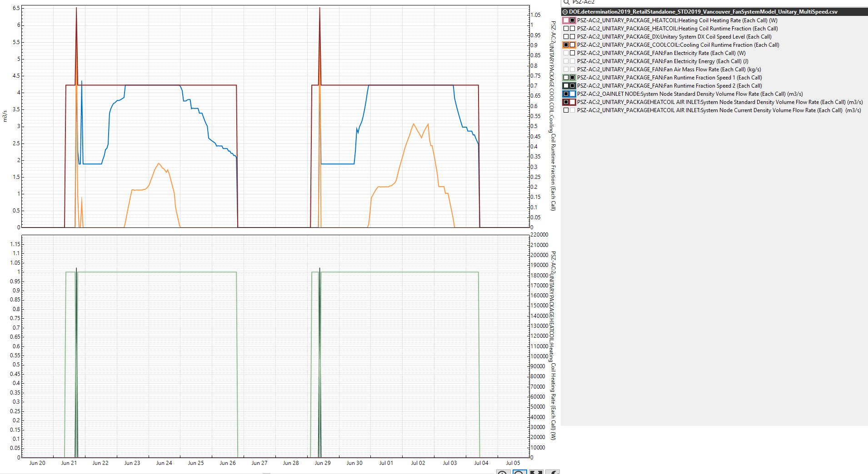Uncheck Fan Runtime Fraction Speed 1 right checkbox
Viewport: 868px width, 474px height.
(572, 77)
